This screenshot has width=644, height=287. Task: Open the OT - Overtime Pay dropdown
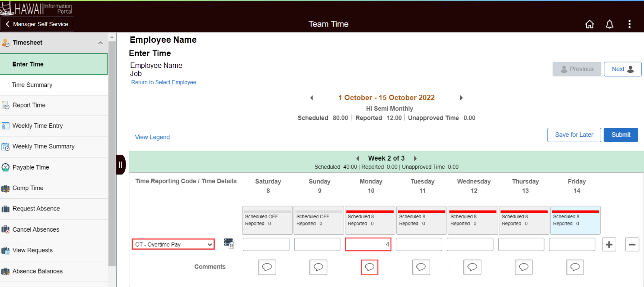pos(173,244)
